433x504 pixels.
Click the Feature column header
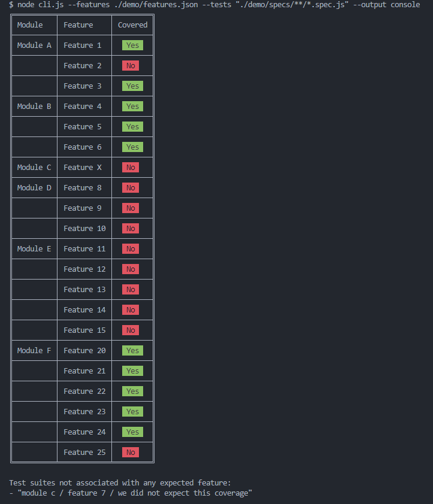84,25
